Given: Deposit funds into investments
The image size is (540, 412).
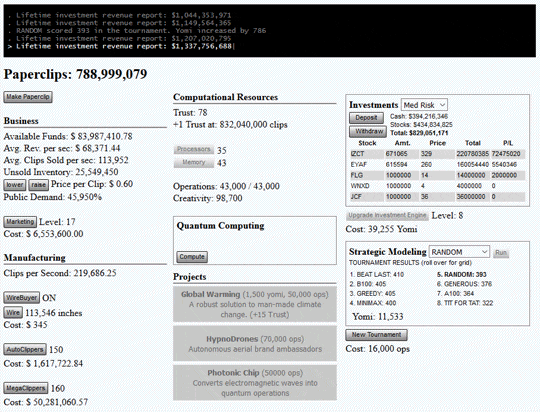Looking at the screenshot, I should click(x=366, y=118).
